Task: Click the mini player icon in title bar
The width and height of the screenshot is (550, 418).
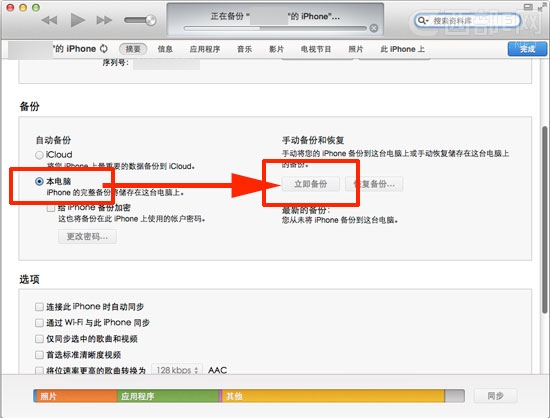Action: pos(528,7)
